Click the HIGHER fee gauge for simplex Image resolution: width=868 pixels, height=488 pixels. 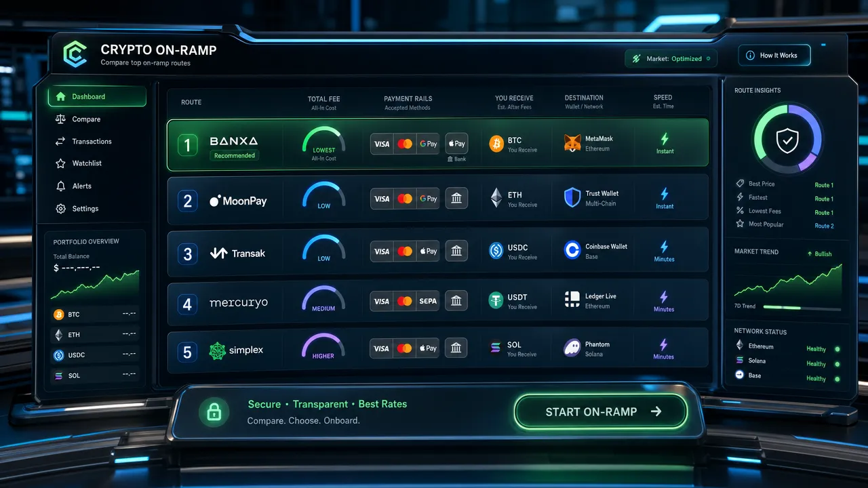coord(323,346)
